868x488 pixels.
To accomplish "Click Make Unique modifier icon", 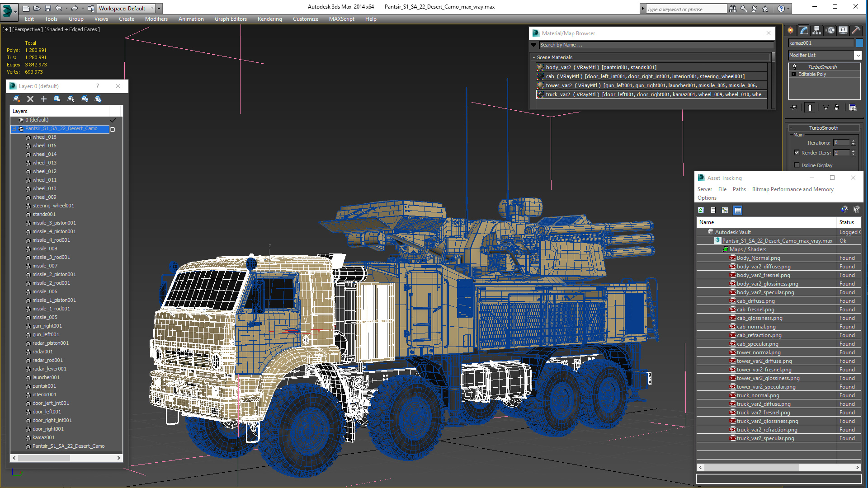I will pyautogui.click(x=826, y=108).
